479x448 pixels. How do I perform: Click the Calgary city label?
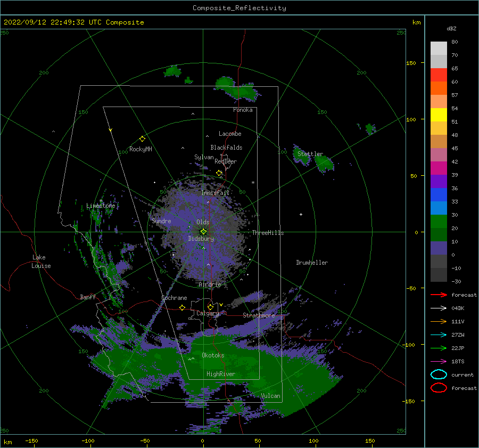point(208,313)
